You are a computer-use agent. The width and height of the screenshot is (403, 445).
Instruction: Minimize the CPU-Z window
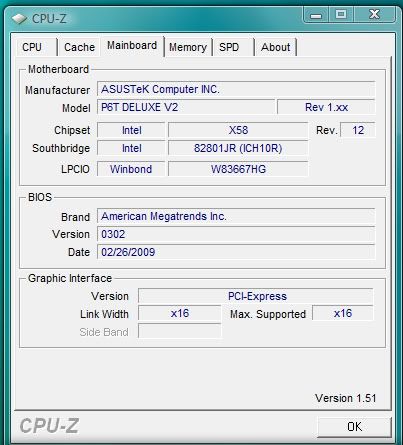point(316,15)
